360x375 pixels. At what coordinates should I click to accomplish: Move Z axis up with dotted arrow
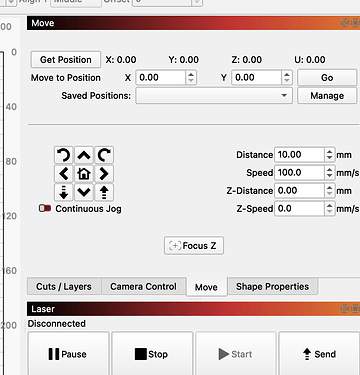pyautogui.click(x=104, y=192)
